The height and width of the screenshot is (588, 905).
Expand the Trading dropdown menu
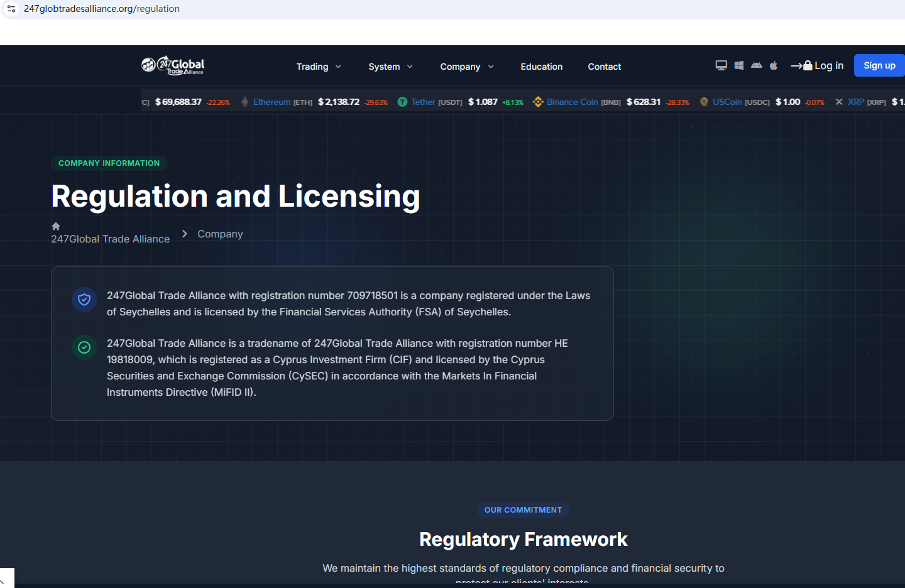[x=319, y=67]
